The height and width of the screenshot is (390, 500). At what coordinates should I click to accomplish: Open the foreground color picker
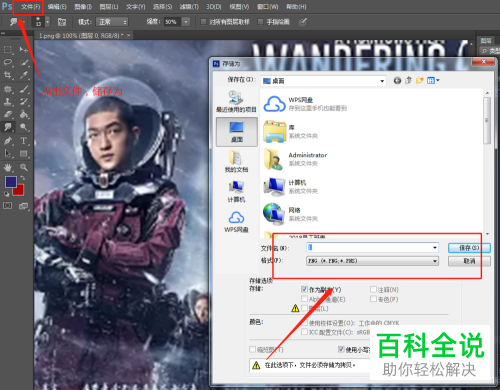click(x=11, y=182)
